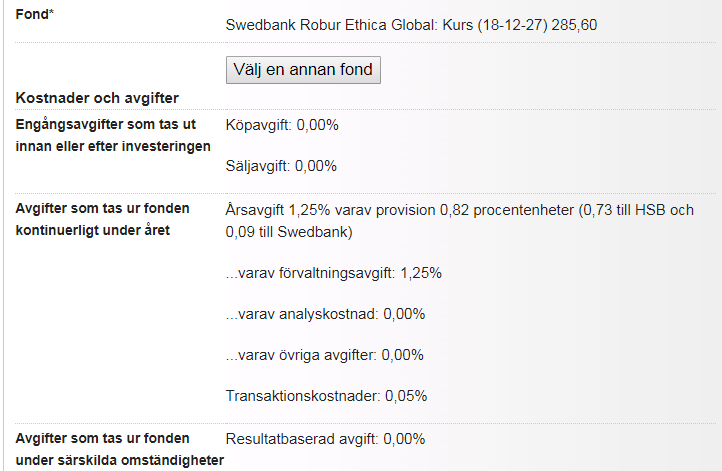
Task: Click the 'varav förvaltningsavgift: 1,25%' line
Action: 334,273
